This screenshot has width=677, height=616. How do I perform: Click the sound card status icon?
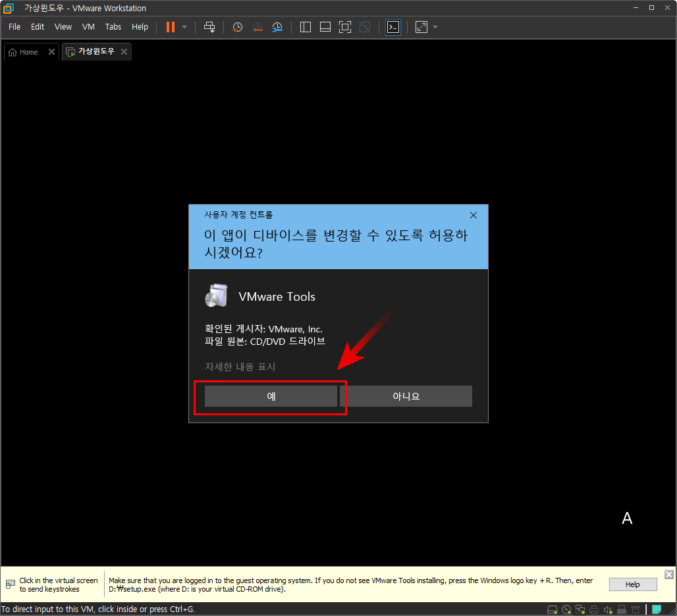pyautogui.click(x=608, y=609)
